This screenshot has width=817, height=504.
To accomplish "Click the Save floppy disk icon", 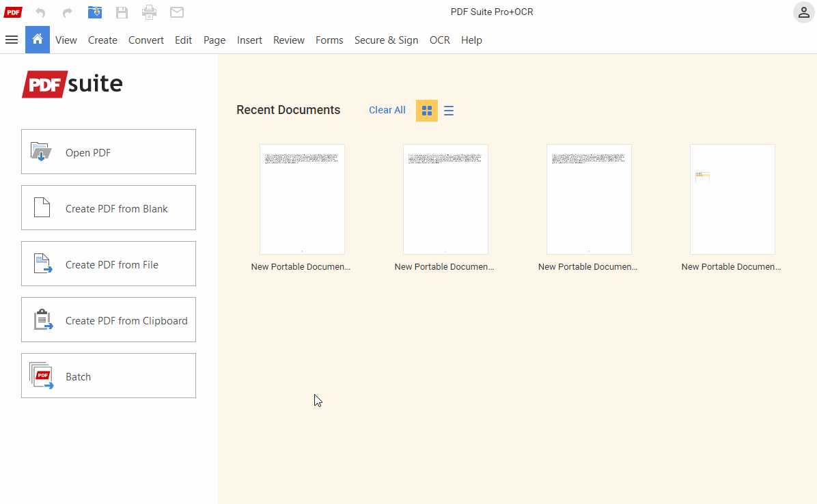I will pos(122,12).
